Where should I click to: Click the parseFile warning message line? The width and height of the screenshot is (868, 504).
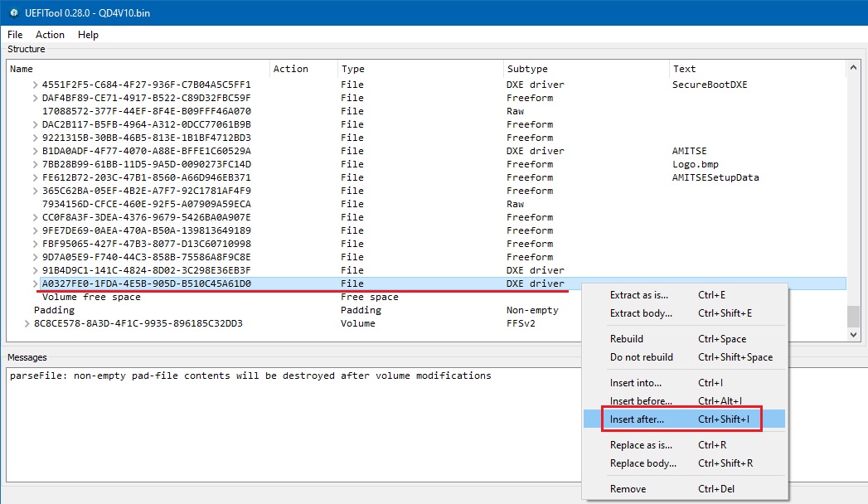point(250,376)
